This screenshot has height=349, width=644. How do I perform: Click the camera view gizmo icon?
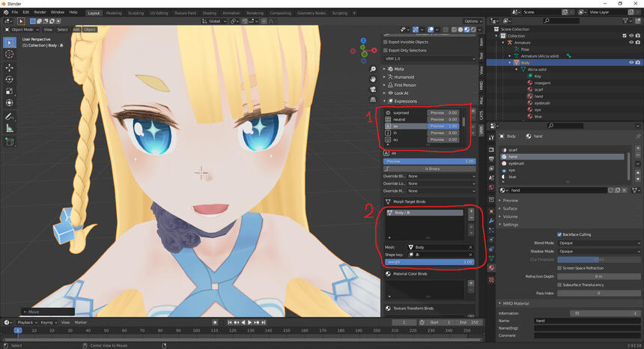pyautogui.click(x=373, y=89)
